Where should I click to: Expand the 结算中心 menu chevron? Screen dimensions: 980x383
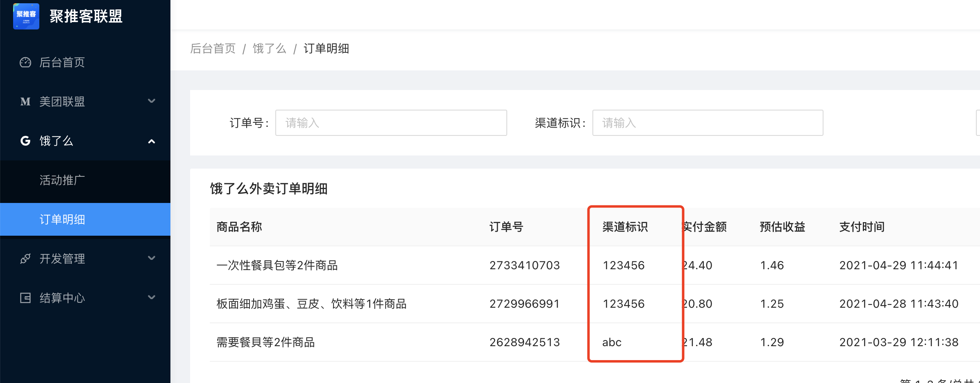tap(152, 297)
